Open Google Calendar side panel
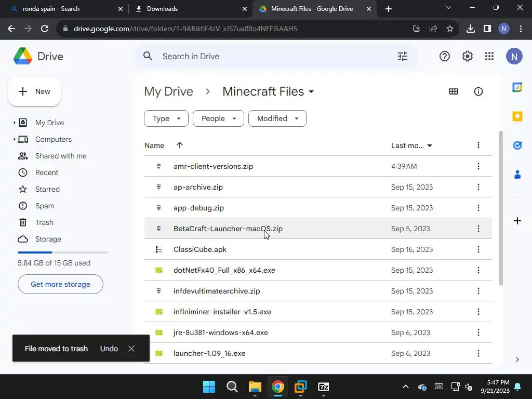 (517, 87)
